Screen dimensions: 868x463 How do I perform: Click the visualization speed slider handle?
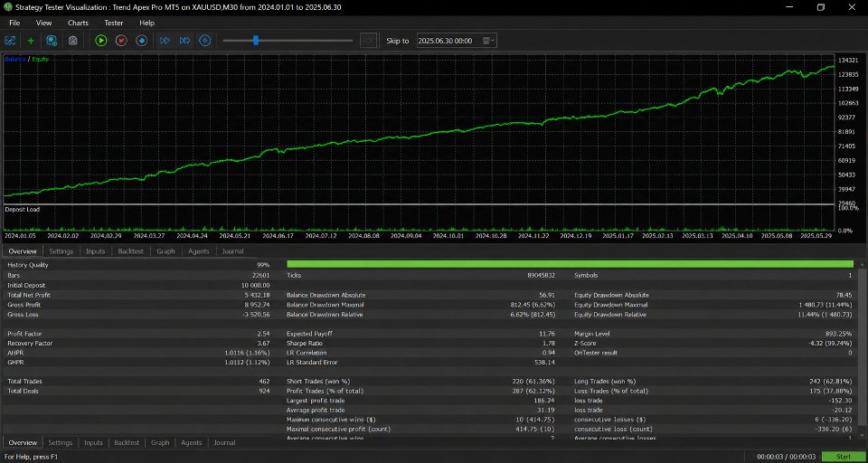(256, 40)
